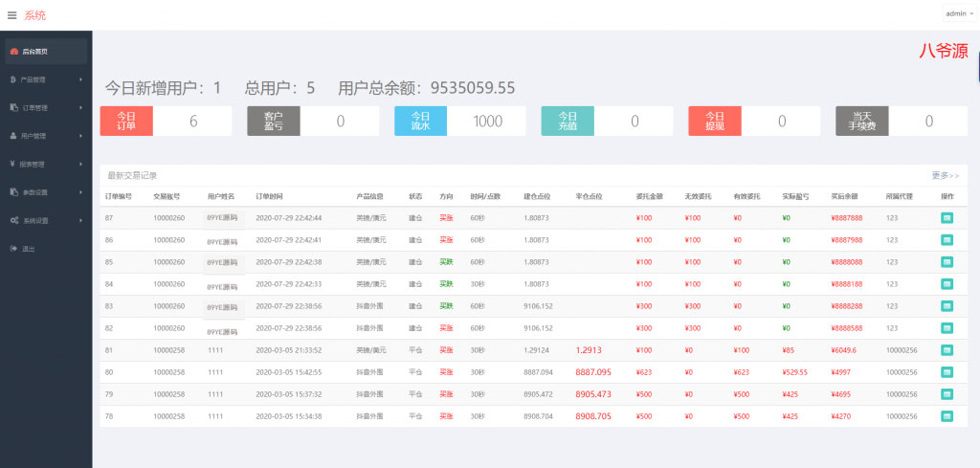Click the 系统 title in header
980x468 pixels.
pos(35,15)
